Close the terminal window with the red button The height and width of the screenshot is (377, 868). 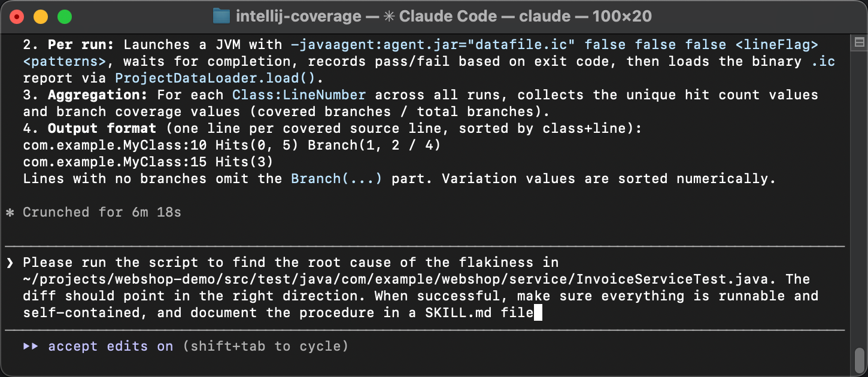click(17, 17)
